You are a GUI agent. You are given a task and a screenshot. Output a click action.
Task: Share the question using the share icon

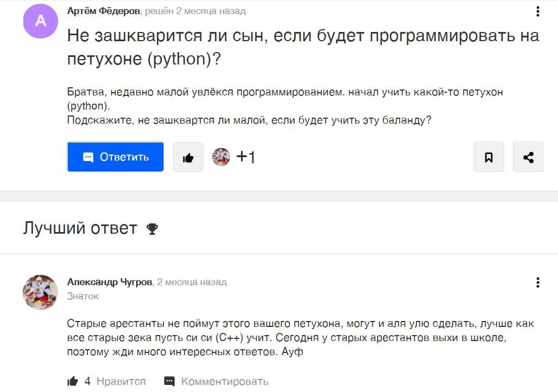528,157
